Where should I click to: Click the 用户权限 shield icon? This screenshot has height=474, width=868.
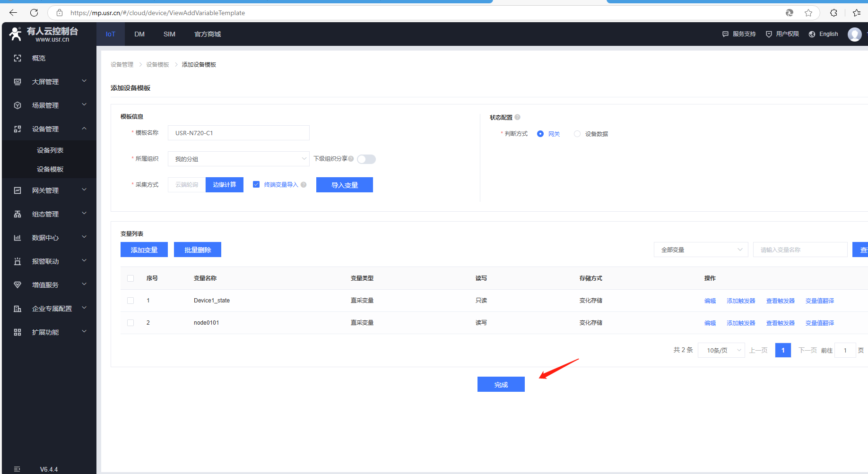click(769, 34)
